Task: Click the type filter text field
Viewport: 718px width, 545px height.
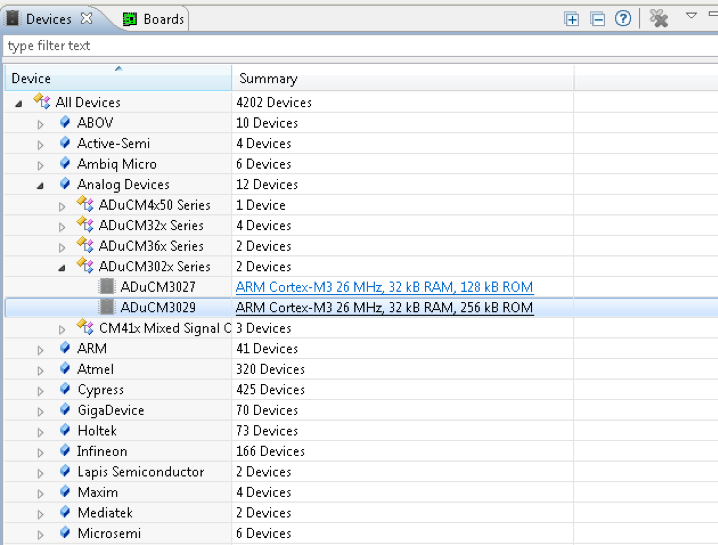Action: [360, 46]
